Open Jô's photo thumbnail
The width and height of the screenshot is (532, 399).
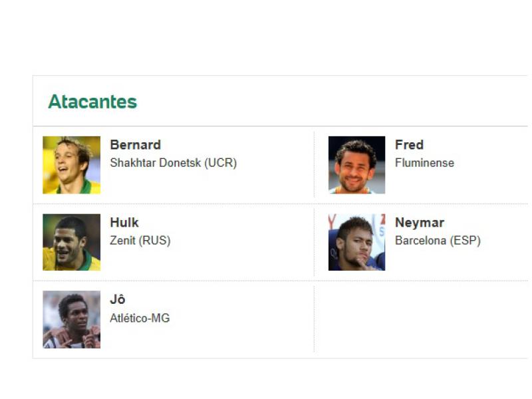(71, 319)
